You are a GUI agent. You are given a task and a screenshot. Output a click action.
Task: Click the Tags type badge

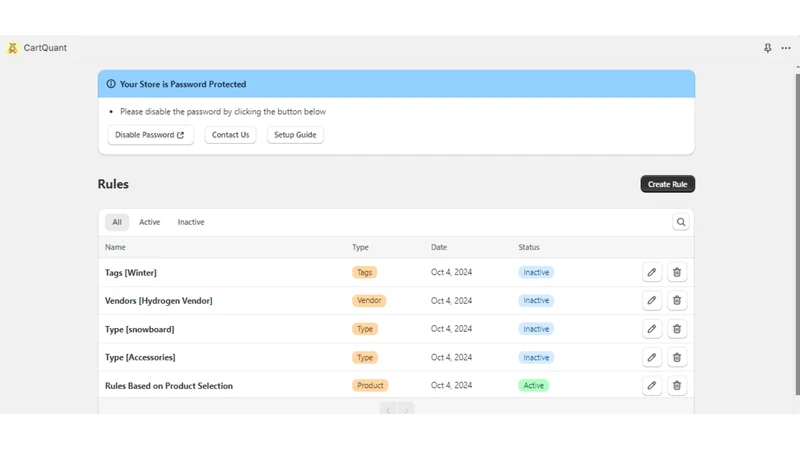click(x=364, y=272)
